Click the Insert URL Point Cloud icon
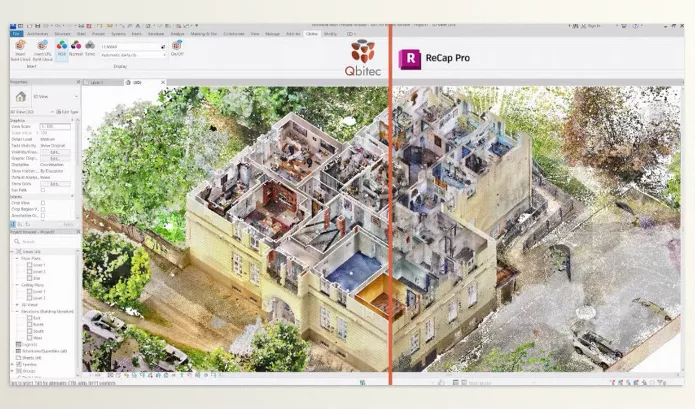The width and height of the screenshot is (695, 409). coord(43,45)
